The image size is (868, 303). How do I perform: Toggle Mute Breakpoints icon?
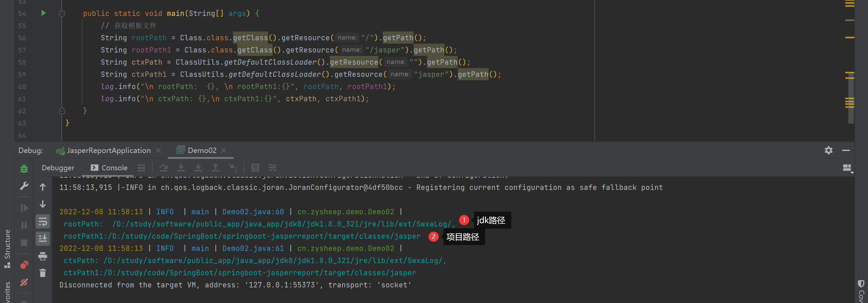24,282
